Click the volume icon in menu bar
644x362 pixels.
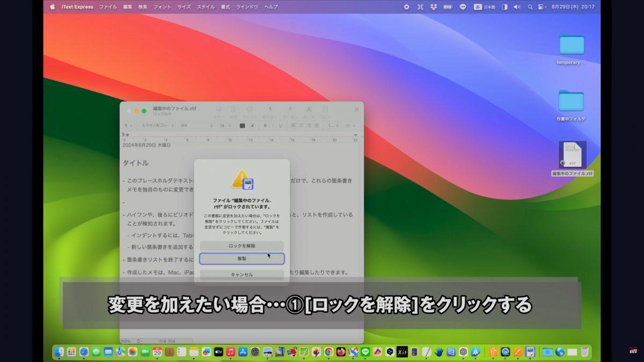coord(517,7)
